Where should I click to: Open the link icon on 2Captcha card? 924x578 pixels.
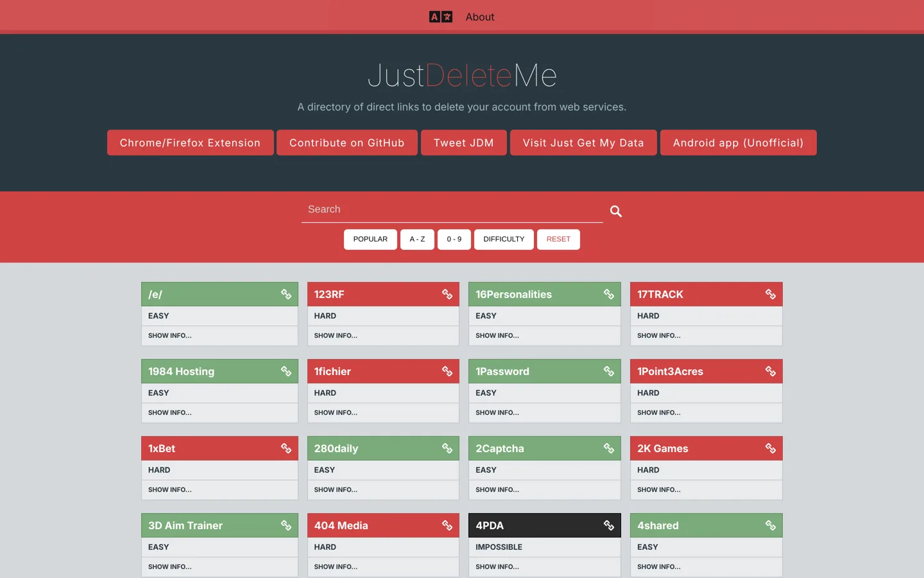click(609, 448)
